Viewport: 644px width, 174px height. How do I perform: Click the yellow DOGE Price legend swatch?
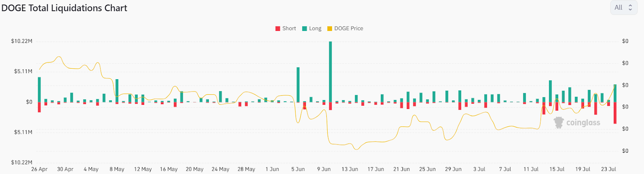tap(330, 29)
